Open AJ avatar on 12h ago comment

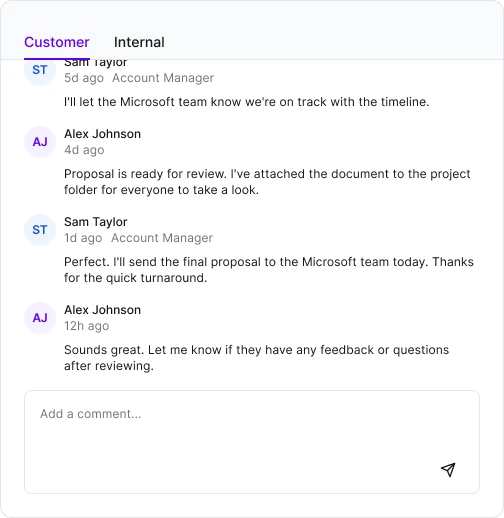pos(40,318)
